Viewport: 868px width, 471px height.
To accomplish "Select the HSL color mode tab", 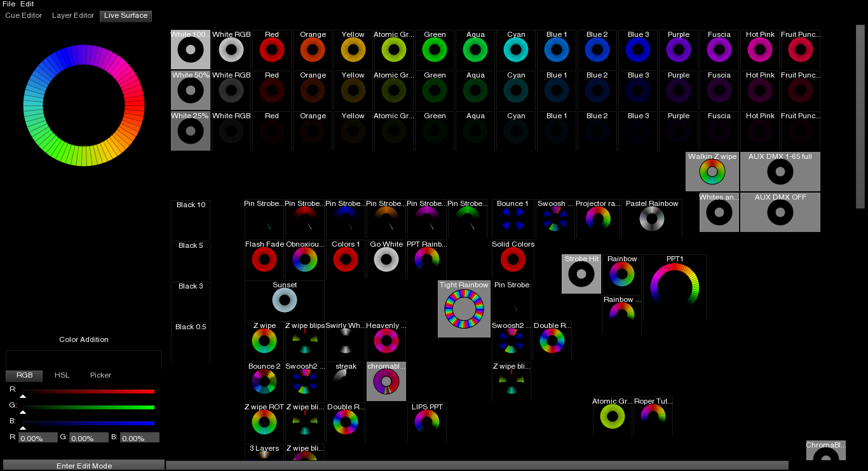I will click(62, 375).
